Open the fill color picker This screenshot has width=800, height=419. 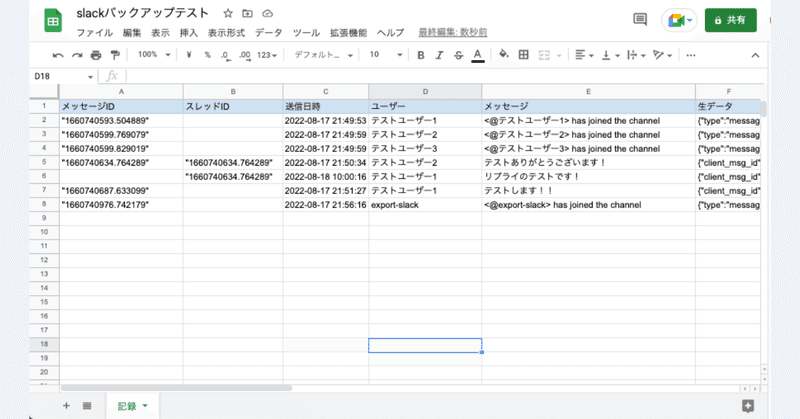click(504, 54)
